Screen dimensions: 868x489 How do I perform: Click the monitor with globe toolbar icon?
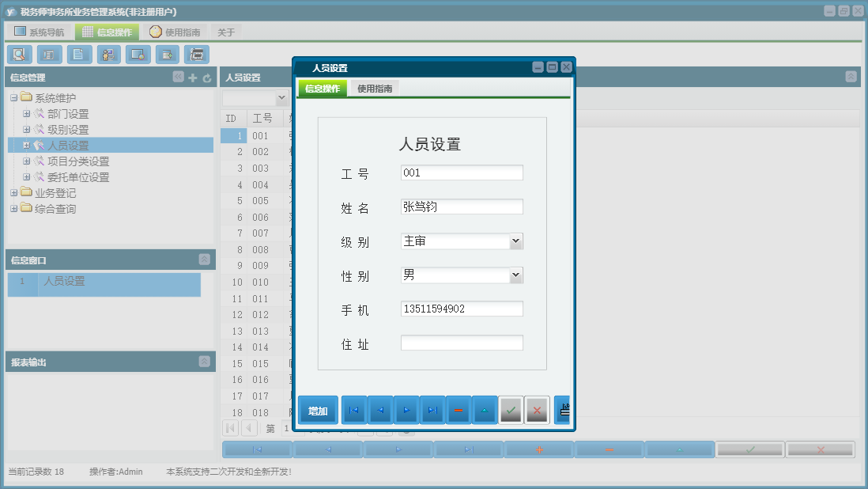pyautogui.click(x=138, y=55)
